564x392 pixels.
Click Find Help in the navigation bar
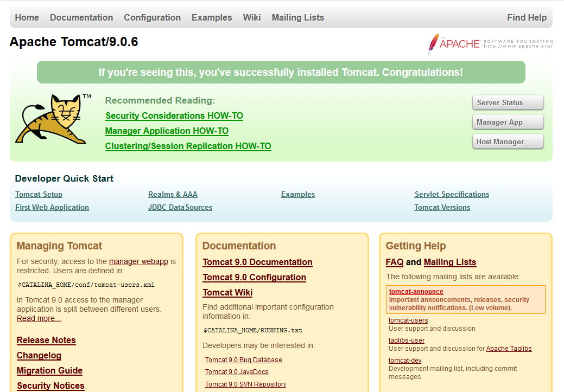tap(527, 17)
